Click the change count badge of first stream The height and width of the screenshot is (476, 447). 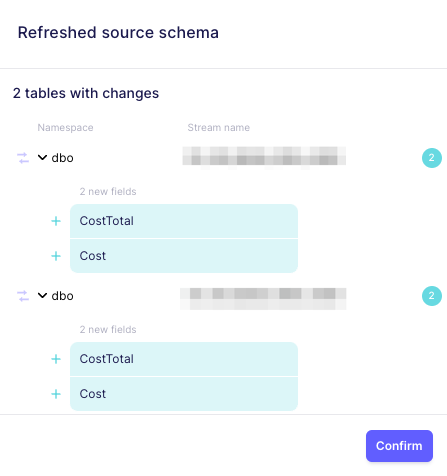click(432, 158)
